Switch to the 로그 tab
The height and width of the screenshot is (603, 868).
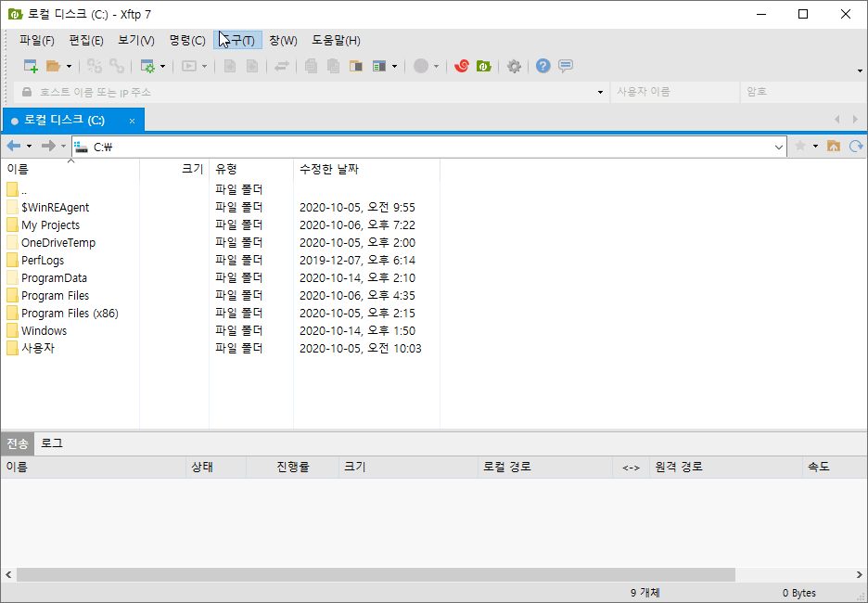[52, 443]
